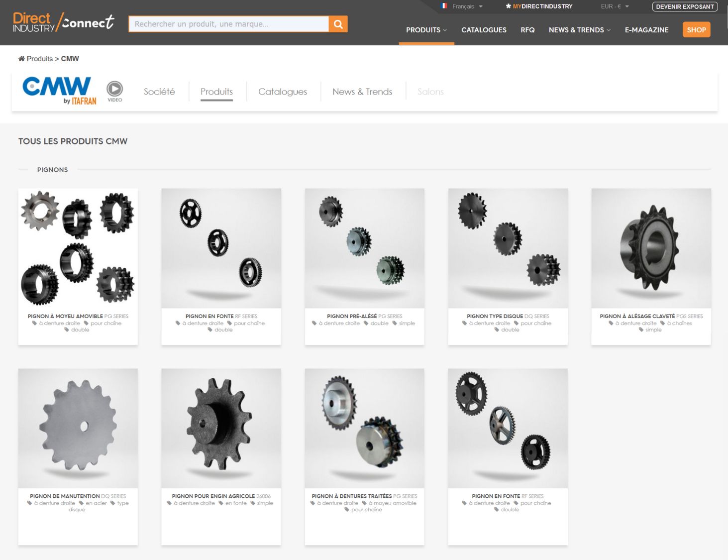Focus the product search field
The width and height of the screenshot is (728, 560).
[x=228, y=24]
